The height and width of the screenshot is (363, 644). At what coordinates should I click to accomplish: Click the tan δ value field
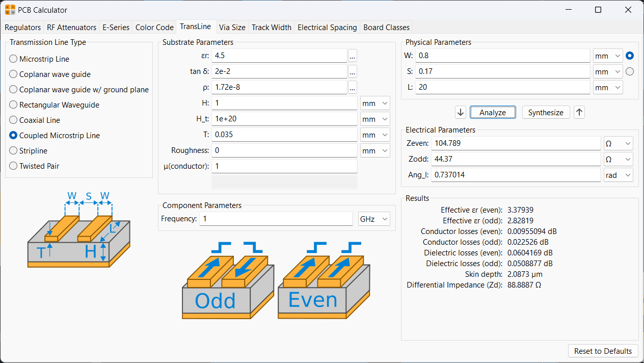click(x=279, y=71)
